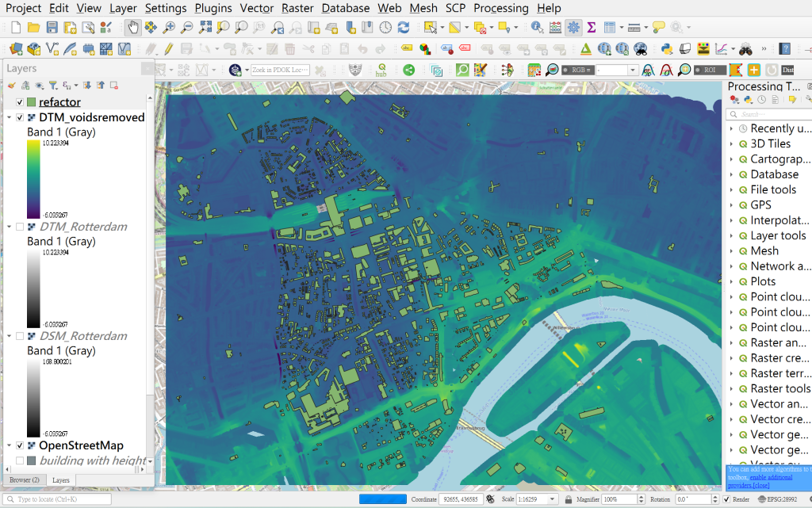The height and width of the screenshot is (508, 812).
Task: Click the Zoek in PDOK Locatieserver field
Action: pos(280,70)
